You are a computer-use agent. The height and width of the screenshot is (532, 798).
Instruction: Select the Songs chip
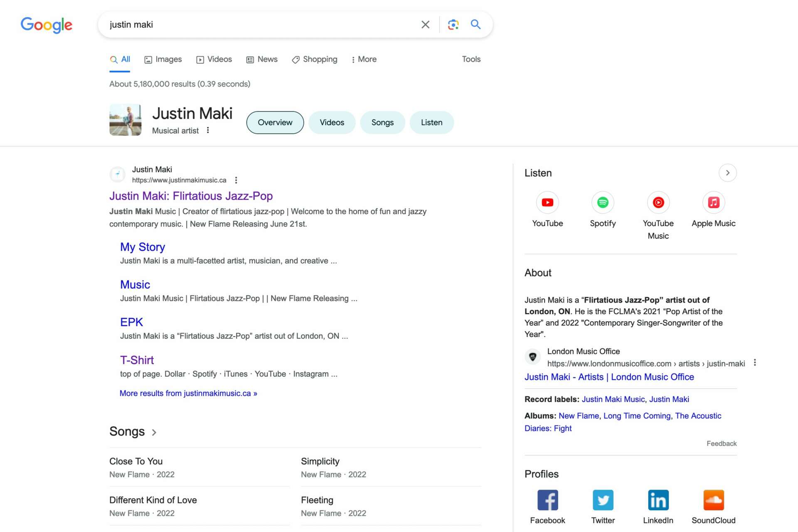click(x=382, y=123)
